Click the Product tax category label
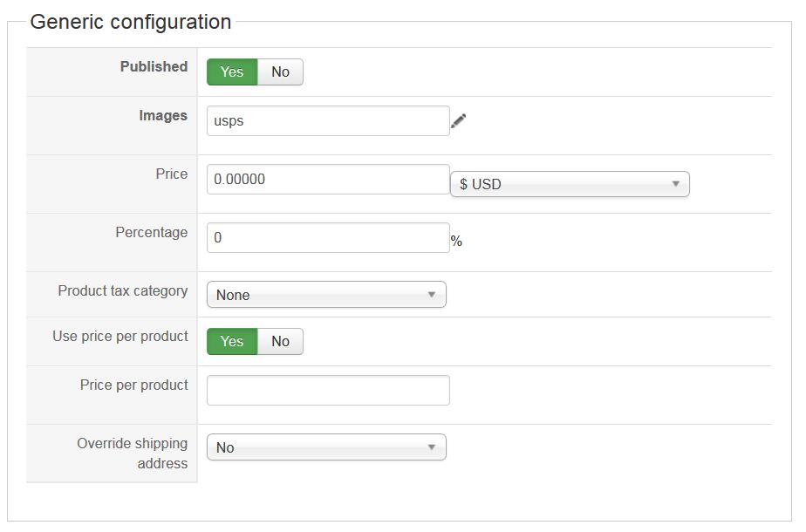Image resolution: width=806 pixels, height=532 pixels. click(x=123, y=291)
